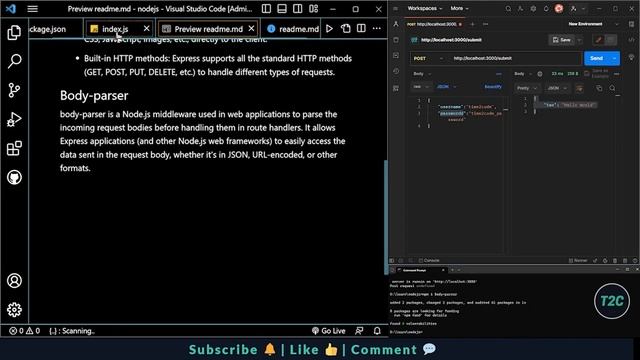Image resolution: width=640 pixels, height=360 pixels.
Task: Open Postman notifications bell
Action: pos(546,9)
